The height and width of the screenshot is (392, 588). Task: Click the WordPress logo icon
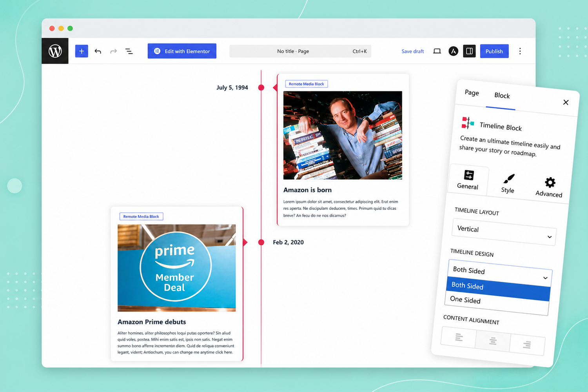click(x=55, y=51)
